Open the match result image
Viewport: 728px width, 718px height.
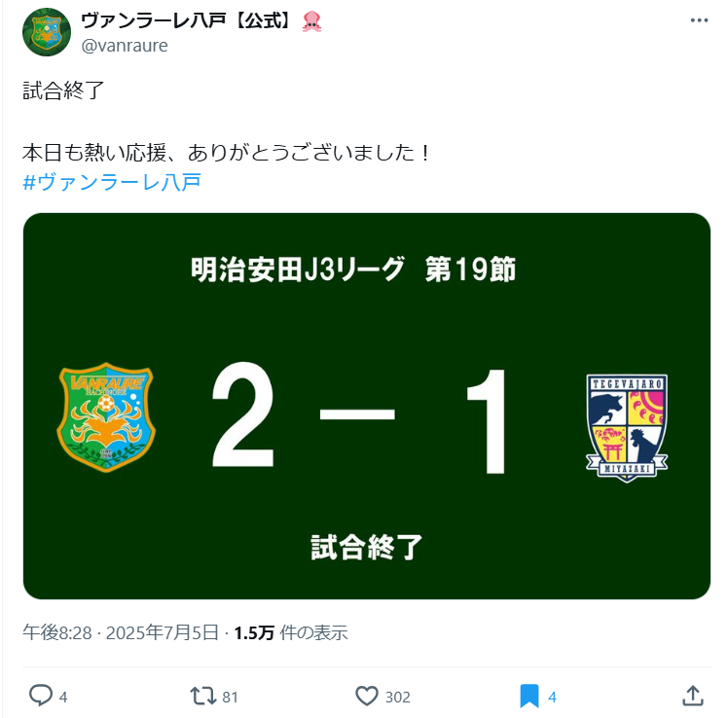coord(367,406)
